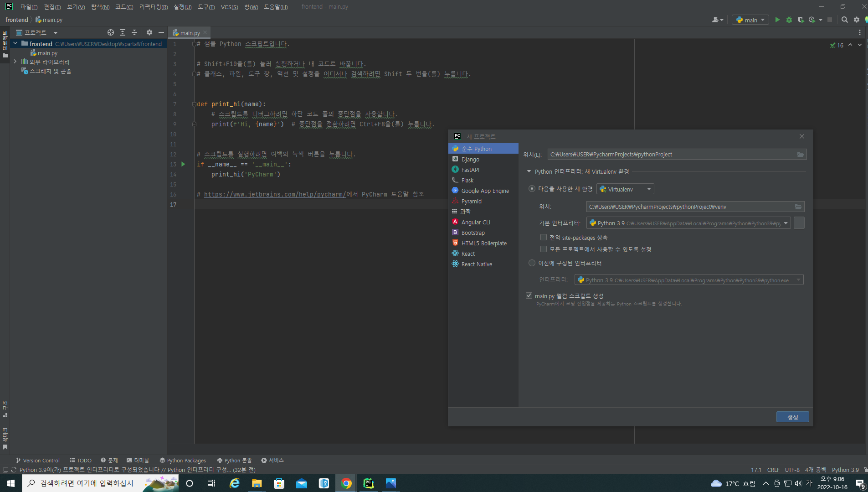Open the VCS menu
Viewport: 868px width, 492px height.
click(x=229, y=7)
